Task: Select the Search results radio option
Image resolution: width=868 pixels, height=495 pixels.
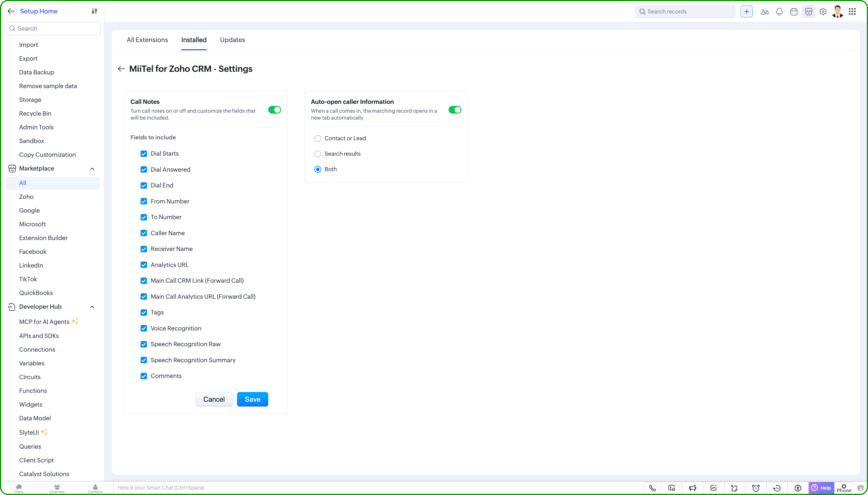Action: pyautogui.click(x=318, y=154)
